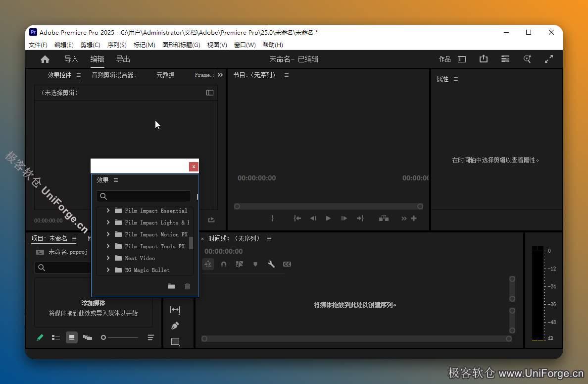
Task: Expand the RG Magic Bullet folder
Action: point(108,270)
